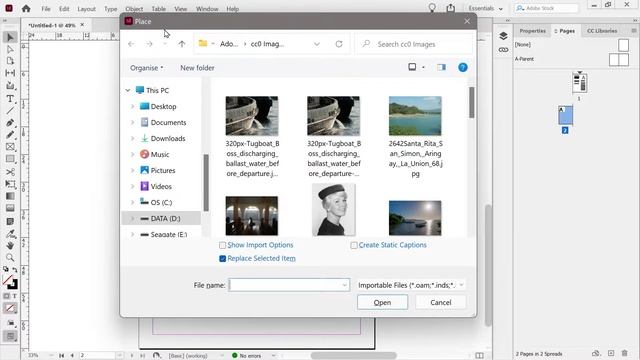
Task: Select the Zoom tool
Action: pos(10,258)
